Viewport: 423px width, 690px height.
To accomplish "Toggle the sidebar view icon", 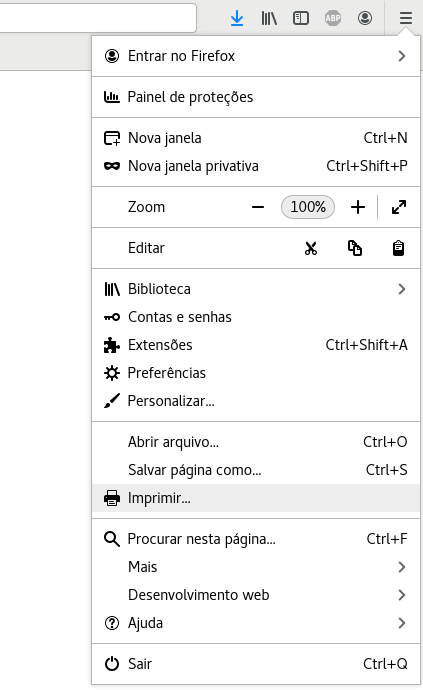I will [301, 18].
